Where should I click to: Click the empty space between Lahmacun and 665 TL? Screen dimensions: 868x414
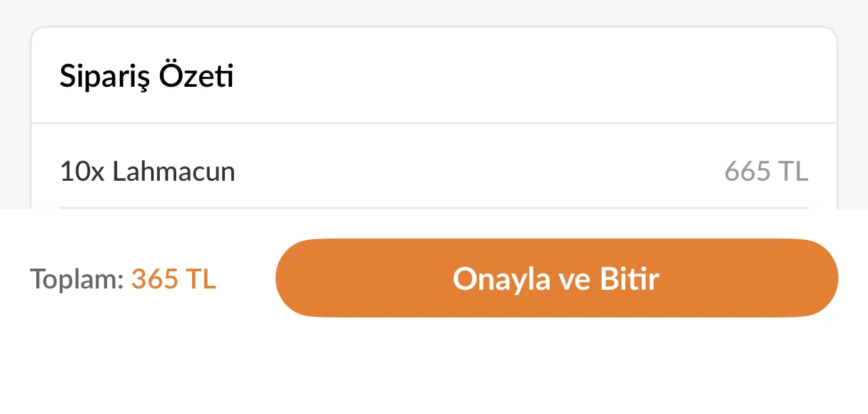tap(480, 172)
